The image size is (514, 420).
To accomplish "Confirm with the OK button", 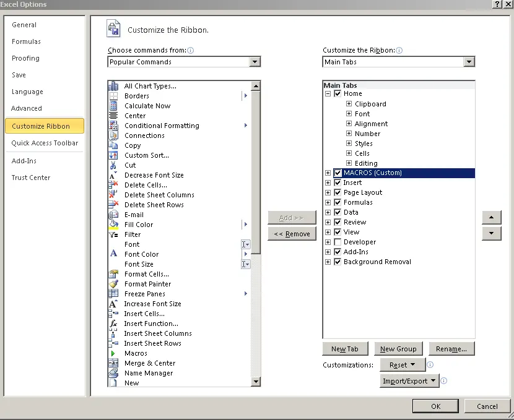I will tap(435, 406).
